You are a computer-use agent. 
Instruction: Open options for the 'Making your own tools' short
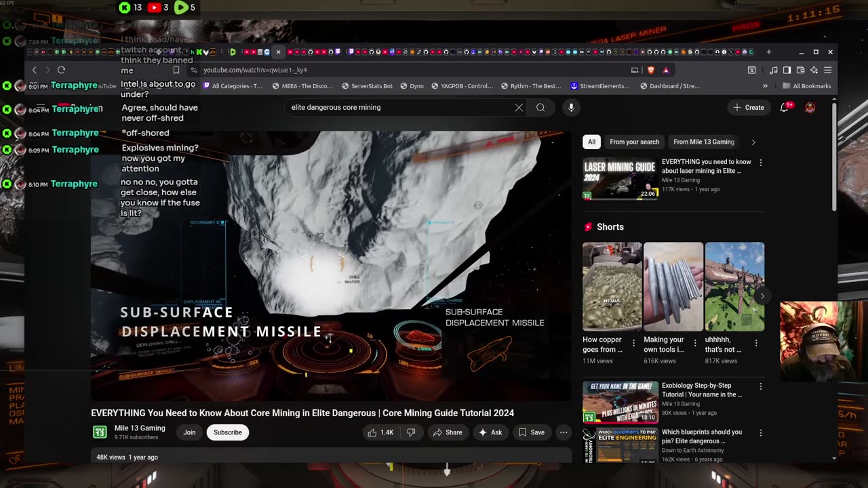pos(695,343)
